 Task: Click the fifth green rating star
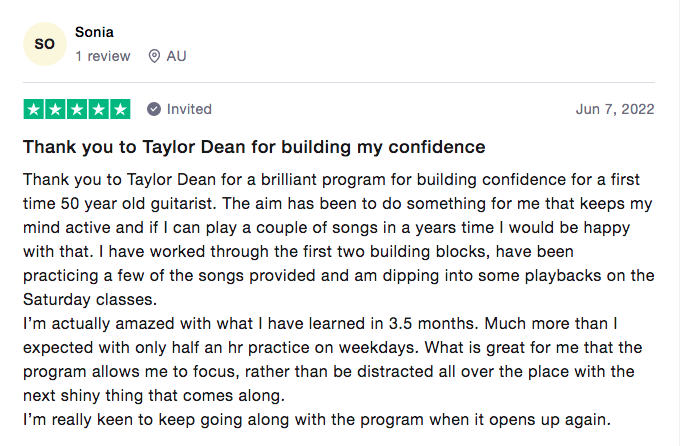coord(120,109)
